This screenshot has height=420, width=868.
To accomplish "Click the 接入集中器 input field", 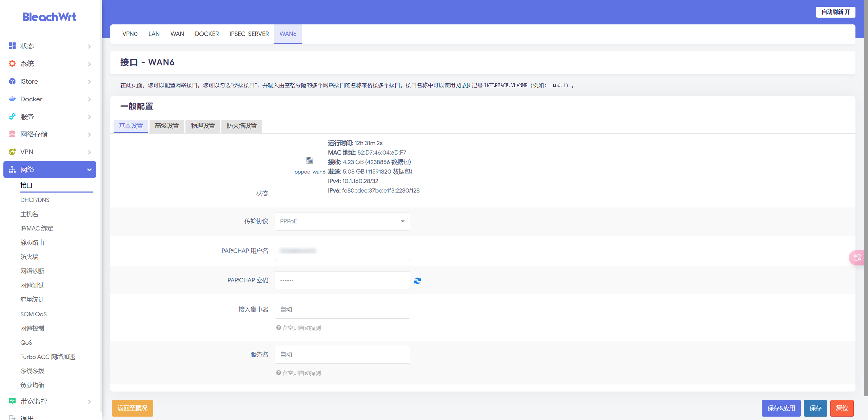I will coord(342,309).
